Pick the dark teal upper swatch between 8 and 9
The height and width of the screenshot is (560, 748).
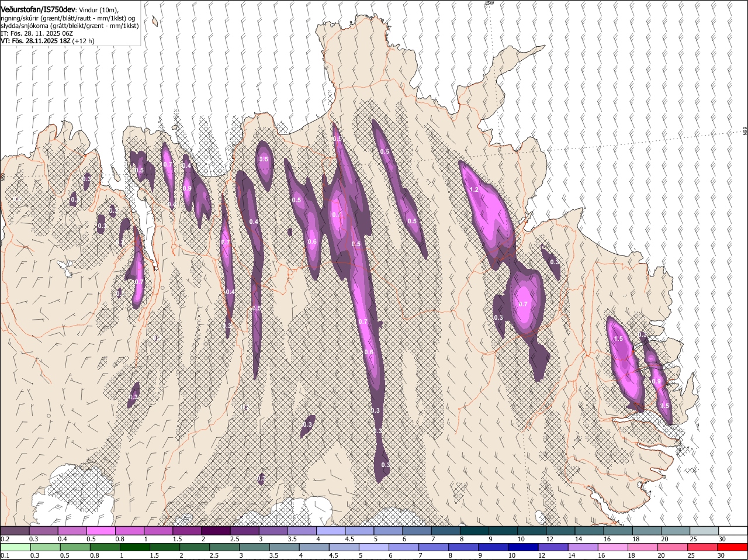click(475, 531)
